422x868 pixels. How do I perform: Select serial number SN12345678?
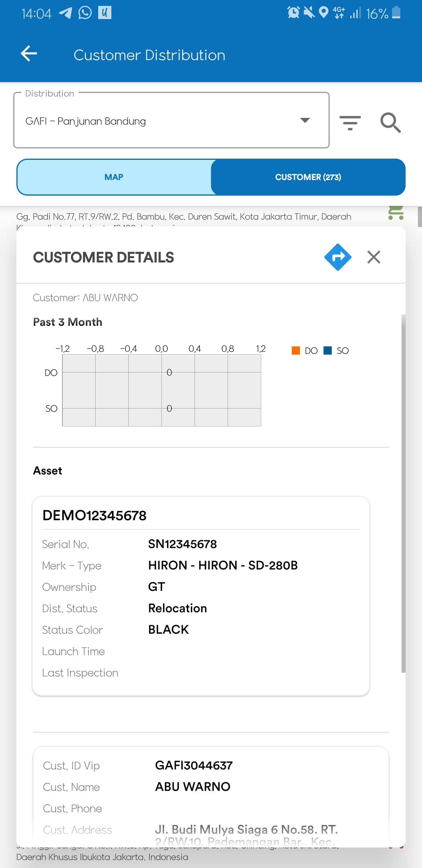(x=183, y=544)
